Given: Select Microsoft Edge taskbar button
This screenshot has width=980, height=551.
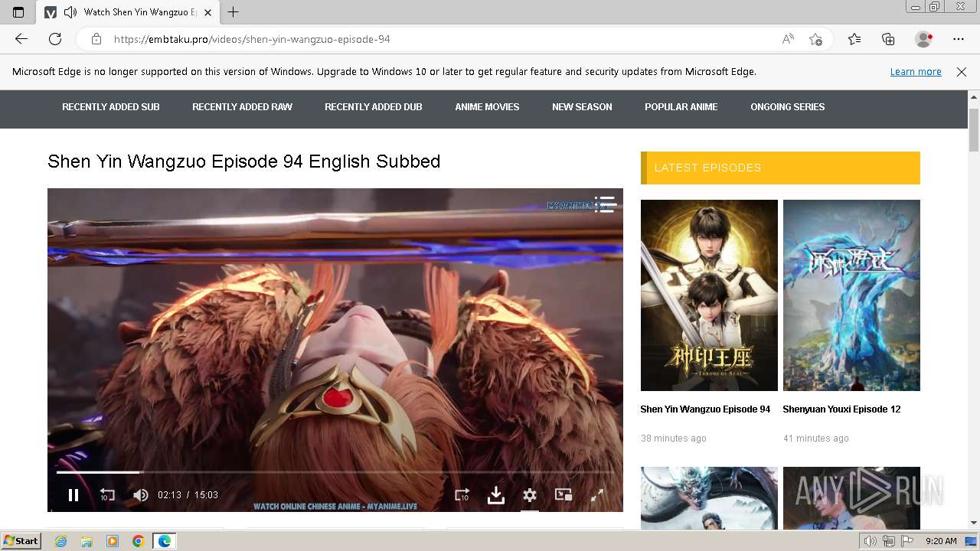Looking at the screenshot, I should click(x=165, y=541).
